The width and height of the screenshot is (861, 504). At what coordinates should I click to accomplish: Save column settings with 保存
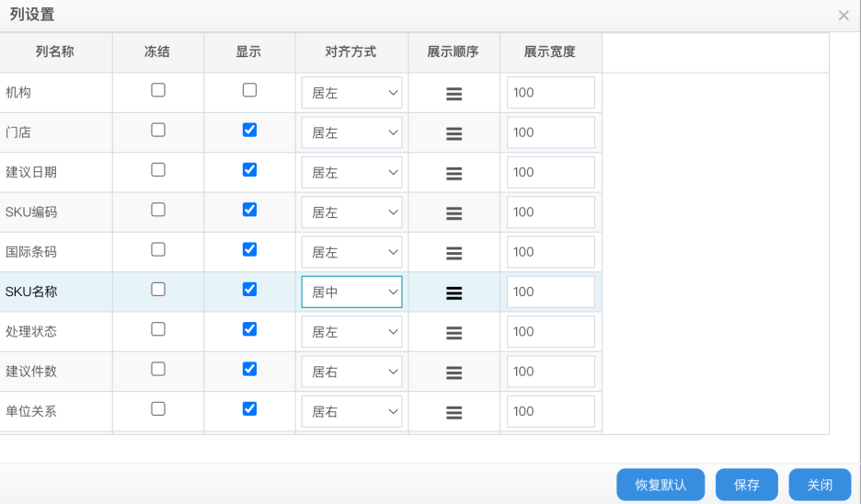click(x=747, y=485)
